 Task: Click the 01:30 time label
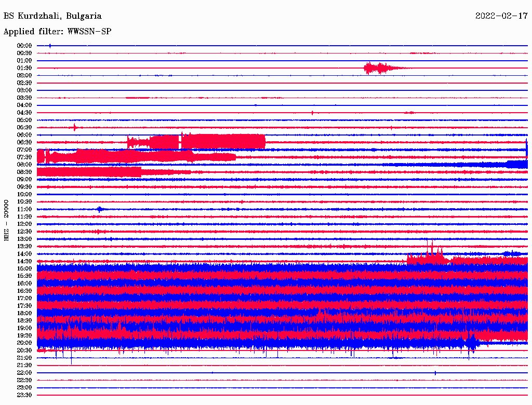[x=24, y=68]
